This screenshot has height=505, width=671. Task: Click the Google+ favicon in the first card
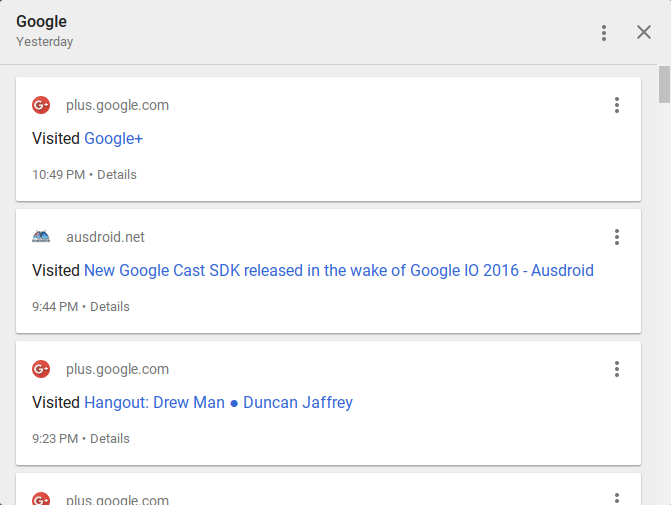(41, 105)
